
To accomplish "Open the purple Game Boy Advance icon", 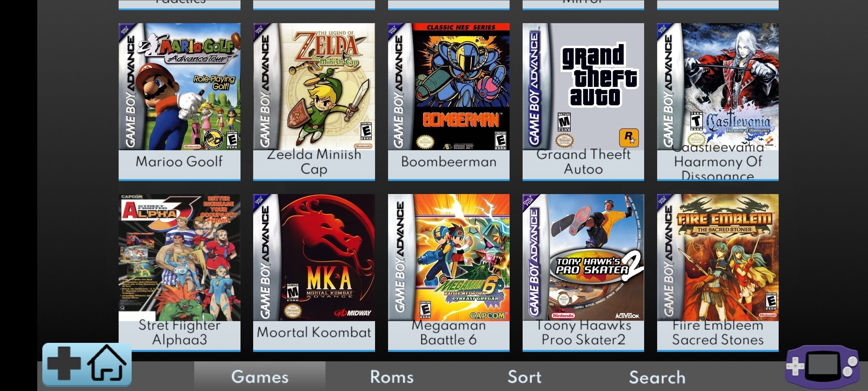I will click(x=822, y=366).
